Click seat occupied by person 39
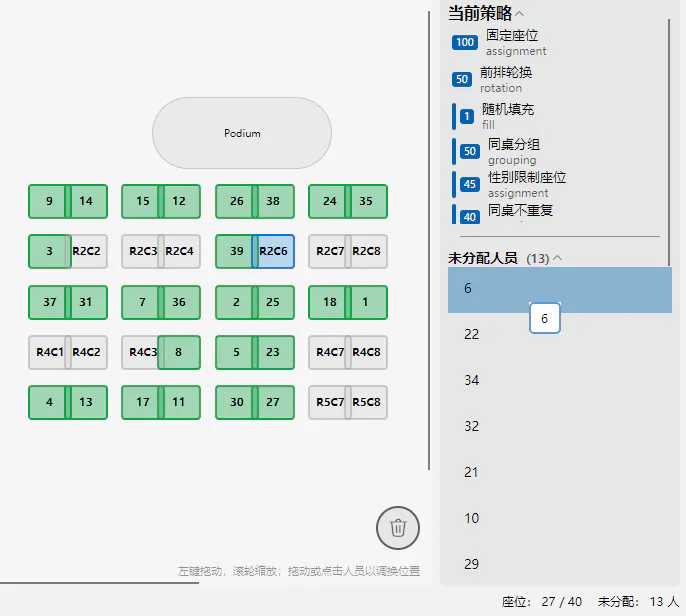This screenshot has width=686, height=616. click(236, 251)
